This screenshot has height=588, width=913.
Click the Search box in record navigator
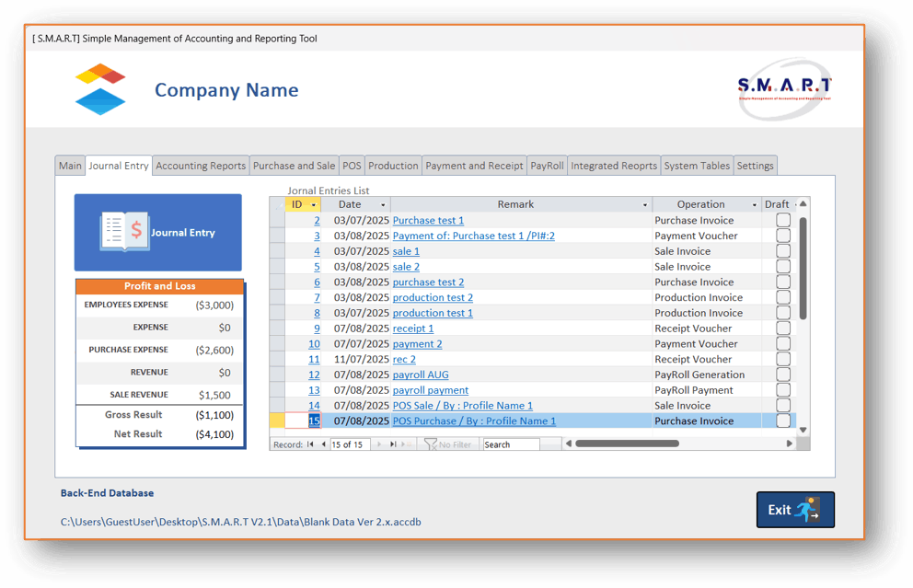[x=511, y=444]
